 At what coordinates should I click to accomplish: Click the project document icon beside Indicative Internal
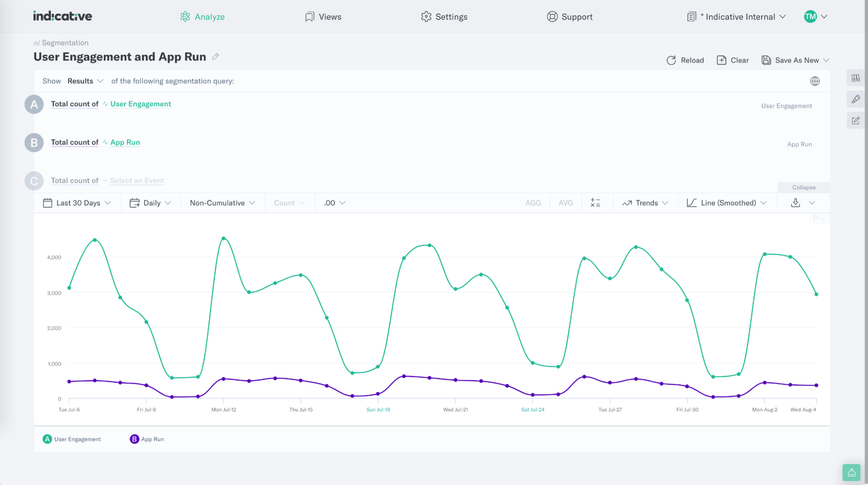click(x=692, y=16)
